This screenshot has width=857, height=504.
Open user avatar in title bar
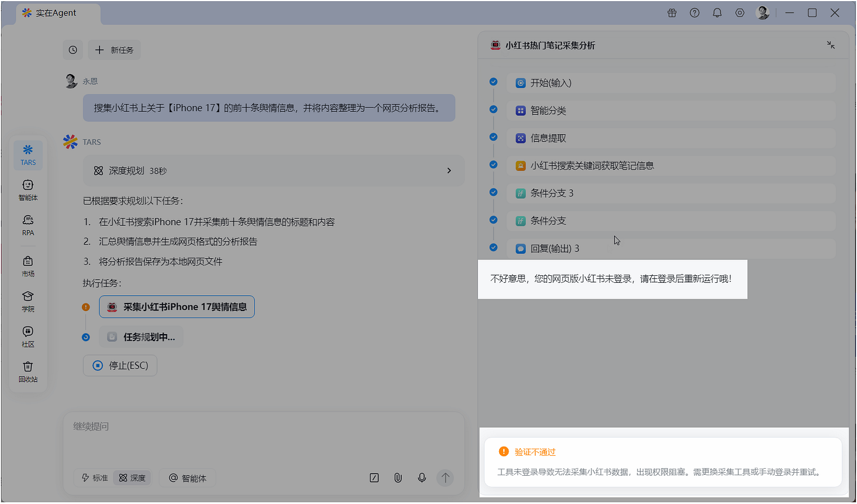[x=762, y=13]
